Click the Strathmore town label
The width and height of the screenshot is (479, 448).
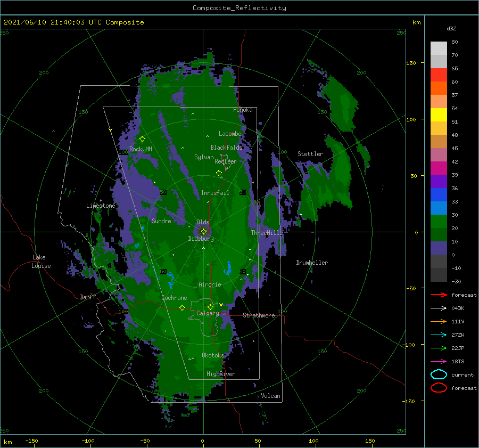click(259, 315)
